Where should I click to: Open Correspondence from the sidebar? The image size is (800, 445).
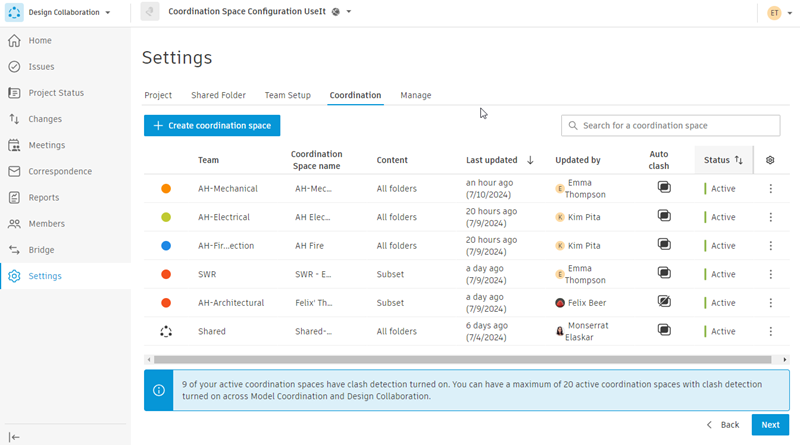(60, 171)
